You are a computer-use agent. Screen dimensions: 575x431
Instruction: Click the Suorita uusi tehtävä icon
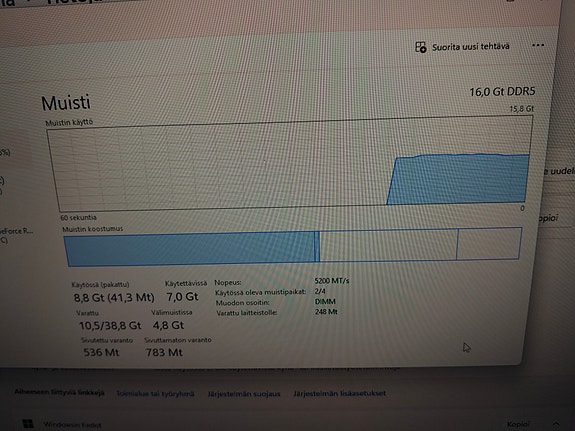(421, 47)
